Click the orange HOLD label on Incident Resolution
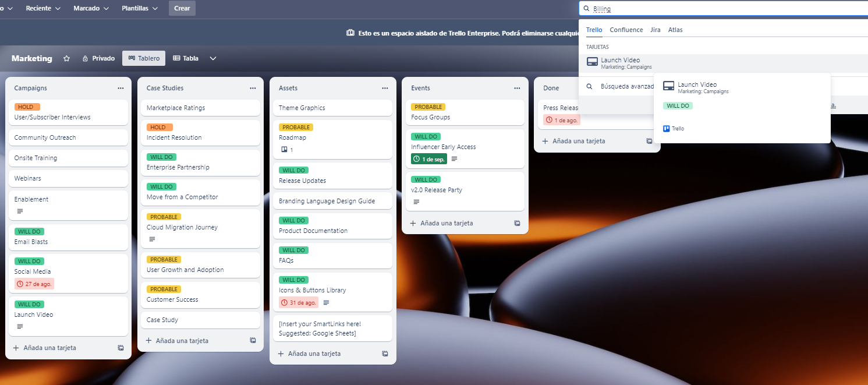This screenshot has width=868, height=385. (160, 127)
